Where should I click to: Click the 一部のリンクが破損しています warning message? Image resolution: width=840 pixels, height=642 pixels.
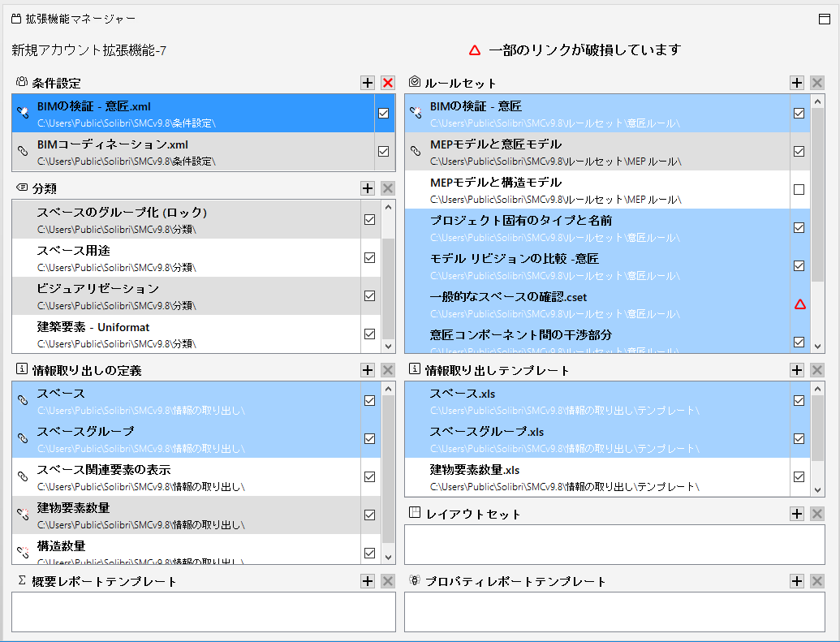[584, 50]
